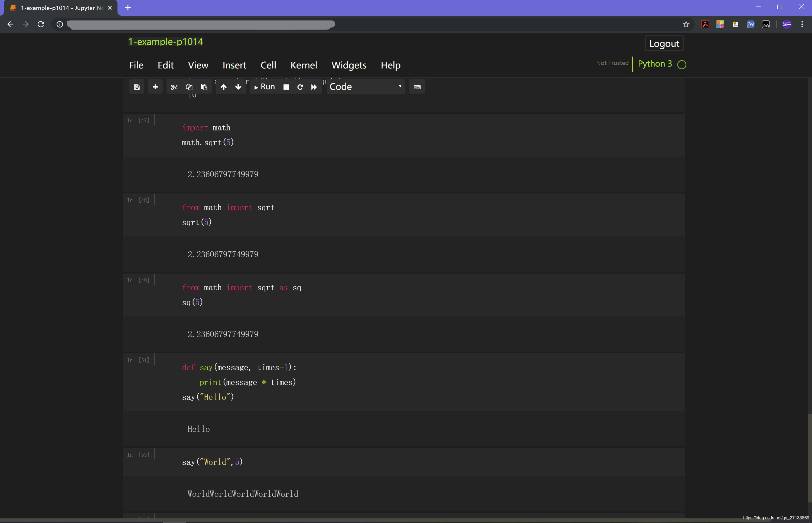Open the Kernel menu

pos(304,65)
